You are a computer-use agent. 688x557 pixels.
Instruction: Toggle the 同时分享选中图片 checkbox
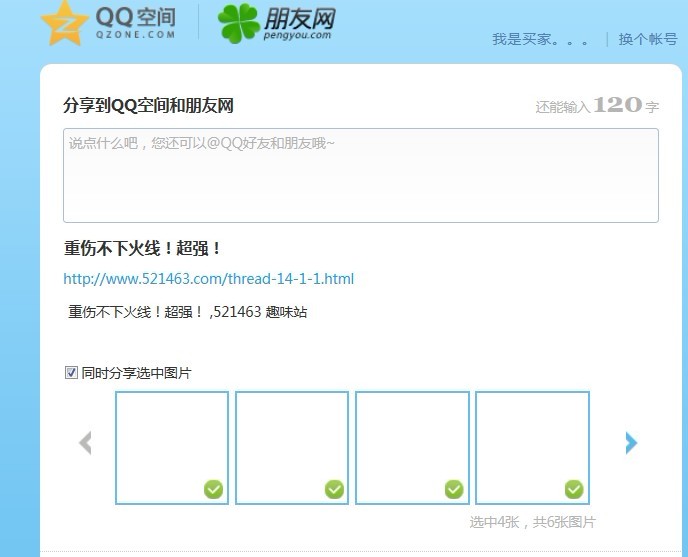point(71,373)
